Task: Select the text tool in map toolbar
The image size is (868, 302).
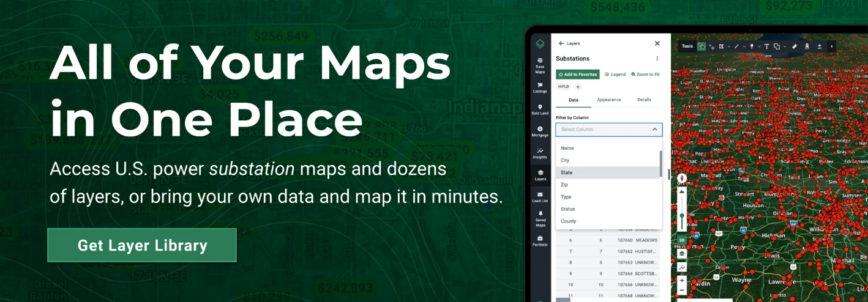Action: (766, 46)
